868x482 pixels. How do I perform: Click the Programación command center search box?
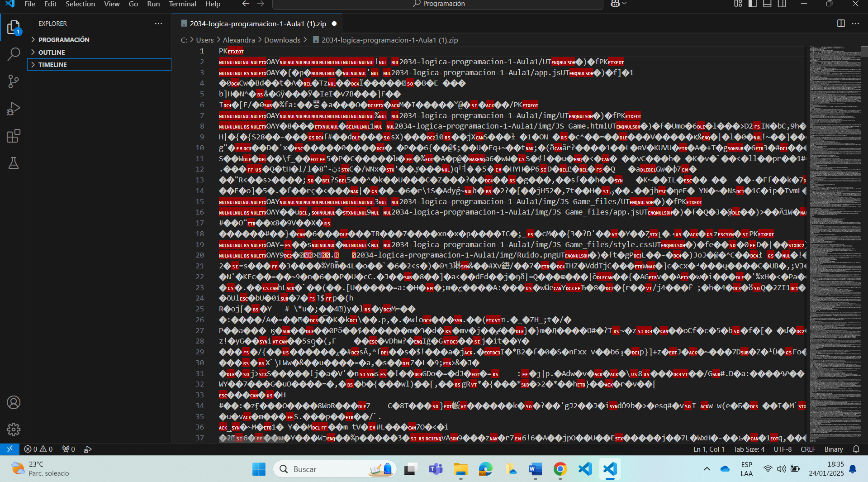click(x=438, y=4)
